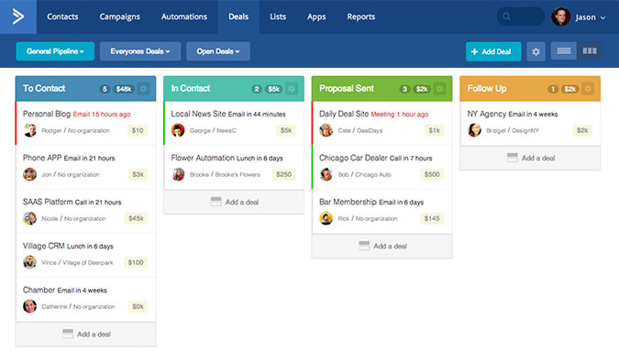Click Village of Deerpark organization link

88,262
